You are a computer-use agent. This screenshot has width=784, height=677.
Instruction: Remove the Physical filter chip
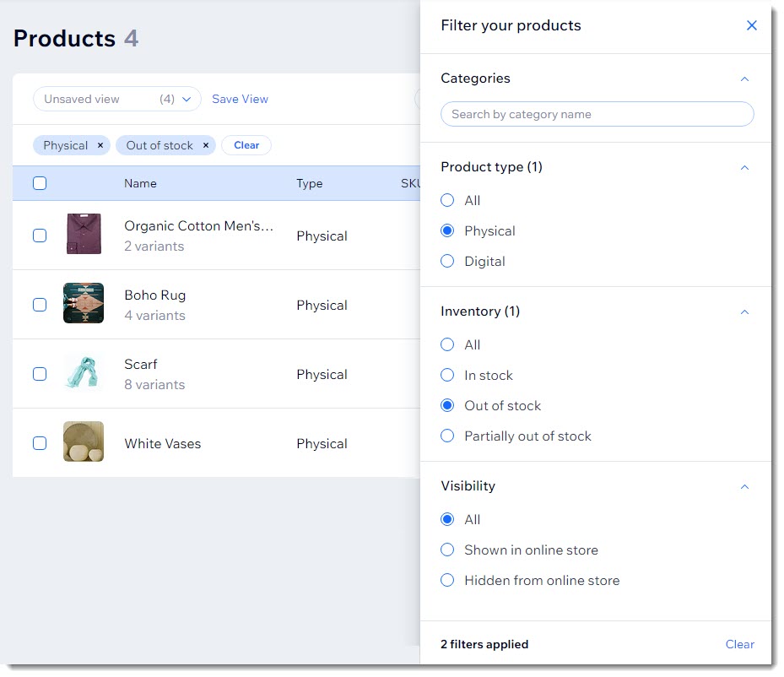(100, 144)
